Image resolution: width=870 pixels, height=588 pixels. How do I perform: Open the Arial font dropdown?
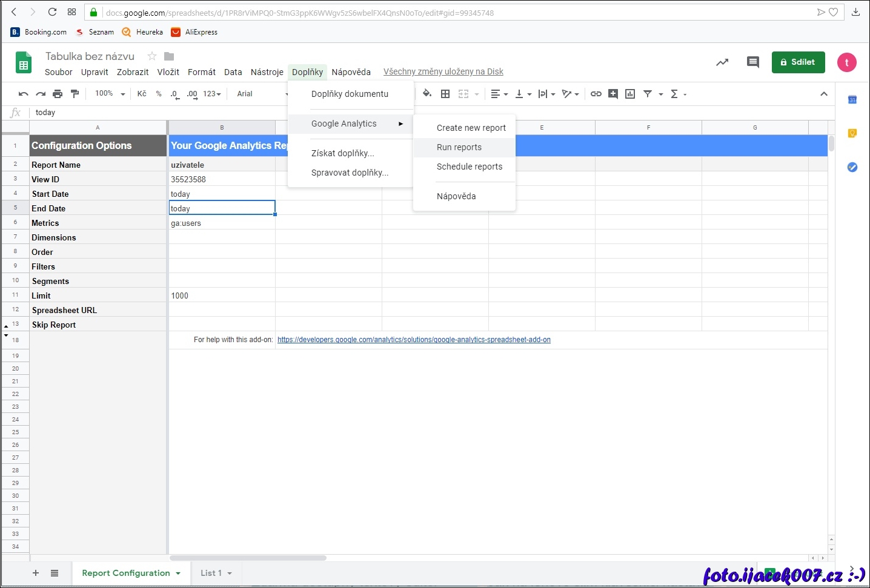tap(262, 94)
